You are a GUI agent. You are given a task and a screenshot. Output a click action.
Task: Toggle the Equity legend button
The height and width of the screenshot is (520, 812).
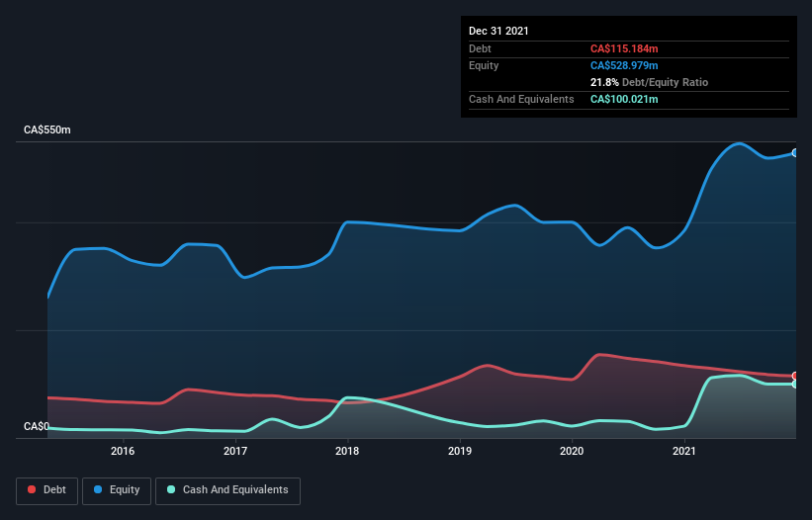[x=117, y=490]
